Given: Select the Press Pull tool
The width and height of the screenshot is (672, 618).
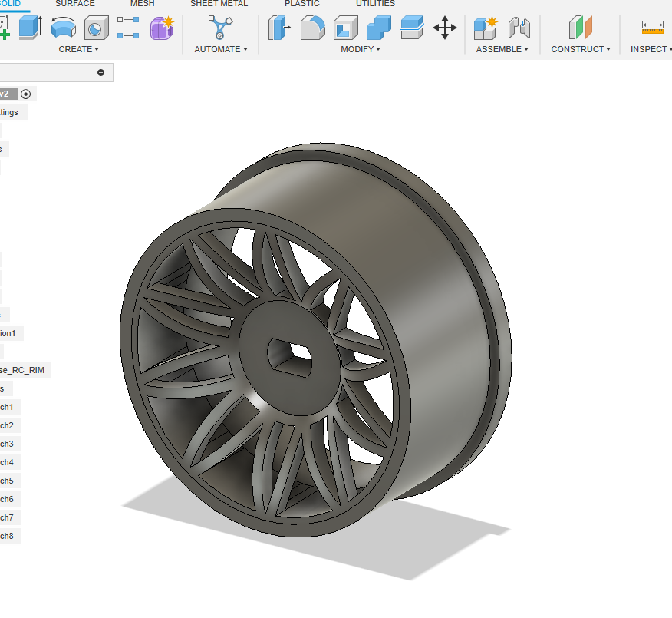Looking at the screenshot, I should pyautogui.click(x=278, y=28).
